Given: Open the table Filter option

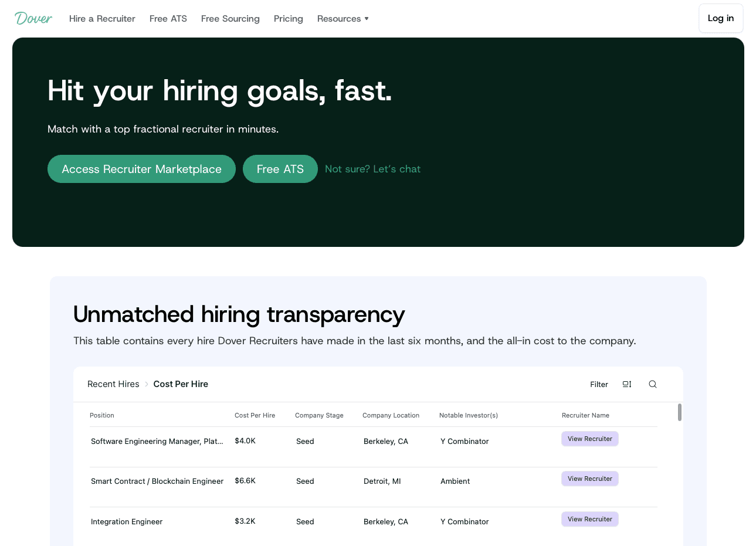Looking at the screenshot, I should (x=599, y=385).
